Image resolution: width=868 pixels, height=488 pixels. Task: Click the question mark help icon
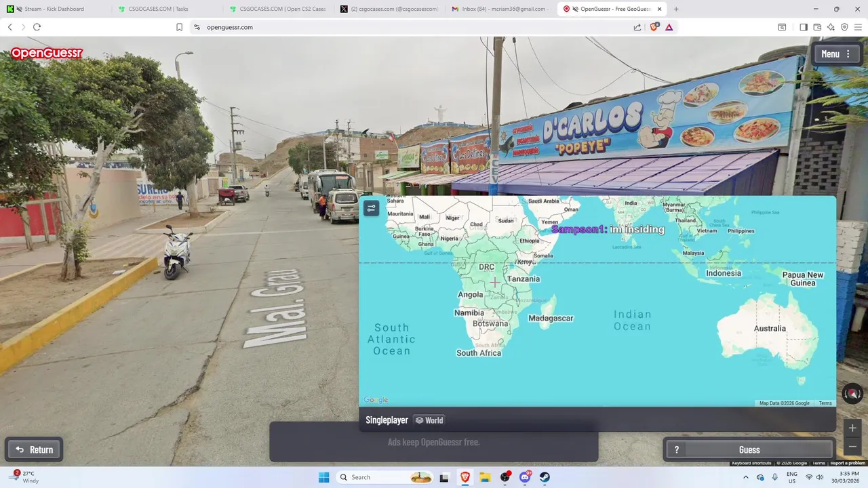676,449
